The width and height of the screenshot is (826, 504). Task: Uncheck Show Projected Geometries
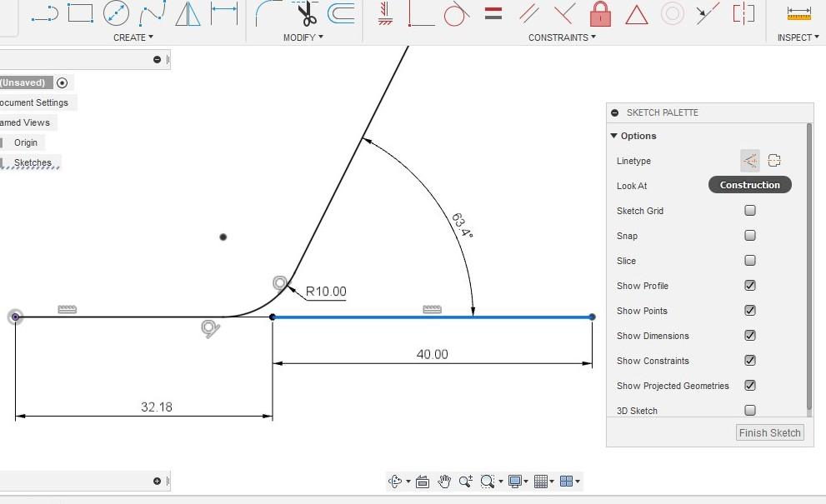tap(750, 386)
